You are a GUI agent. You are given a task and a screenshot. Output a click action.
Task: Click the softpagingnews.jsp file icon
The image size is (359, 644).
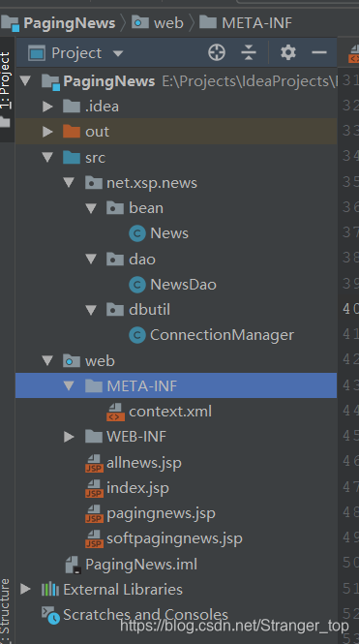pyautogui.click(x=94, y=538)
